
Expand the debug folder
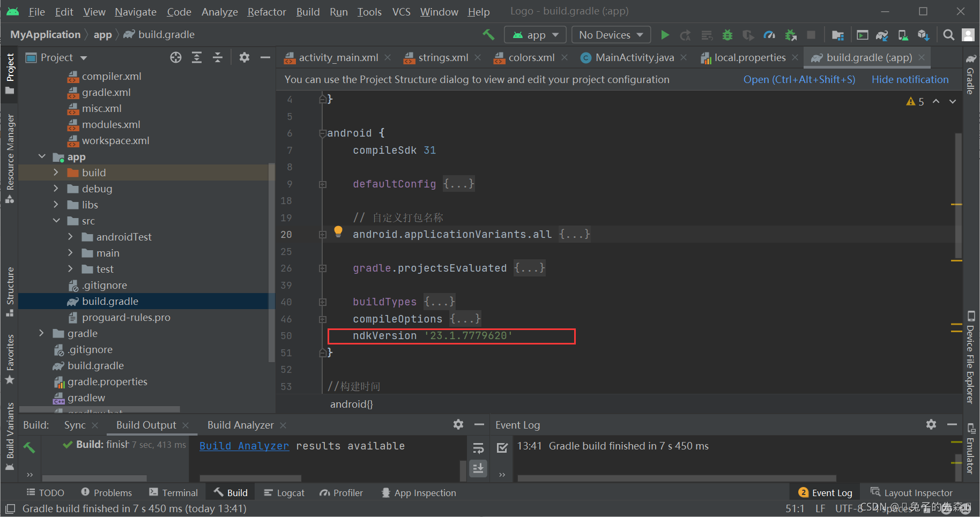tap(56, 189)
